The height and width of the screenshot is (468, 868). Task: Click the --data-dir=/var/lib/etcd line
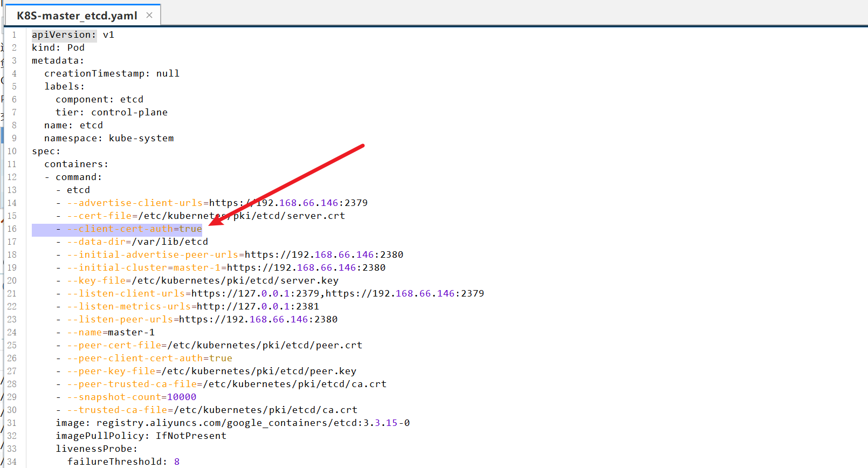tap(137, 242)
